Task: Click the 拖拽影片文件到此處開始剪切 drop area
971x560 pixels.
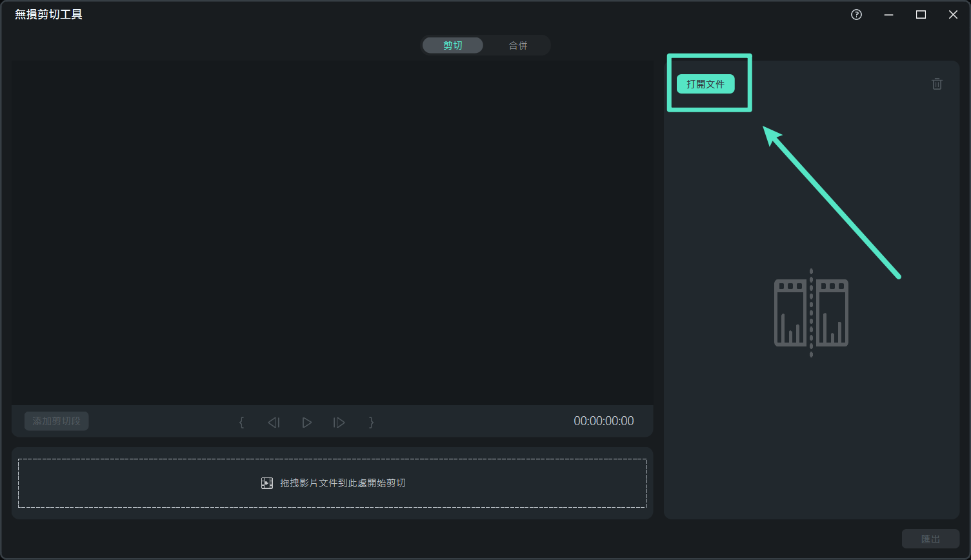Action: coord(332,483)
